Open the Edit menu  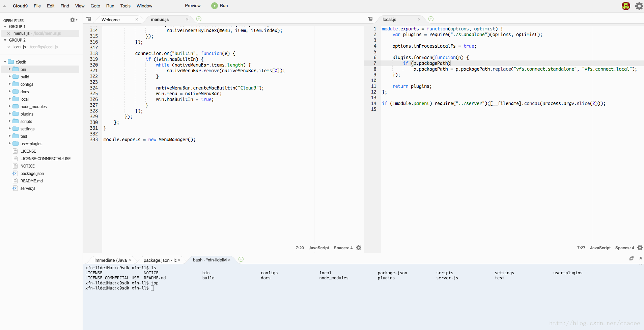click(x=51, y=6)
